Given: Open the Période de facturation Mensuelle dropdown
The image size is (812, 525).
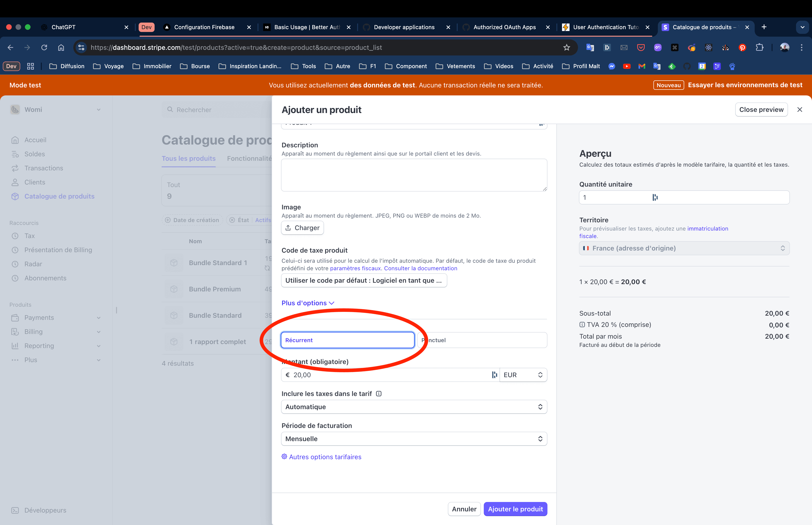Looking at the screenshot, I should [414, 439].
